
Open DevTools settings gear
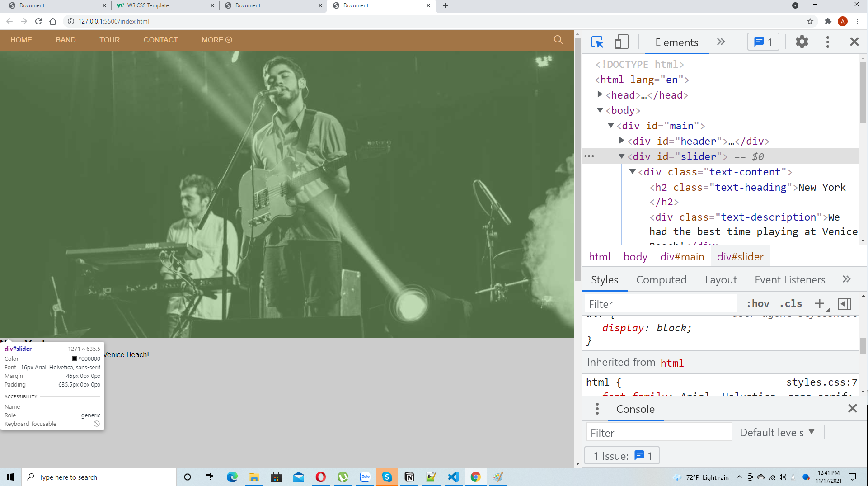[802, 42]
